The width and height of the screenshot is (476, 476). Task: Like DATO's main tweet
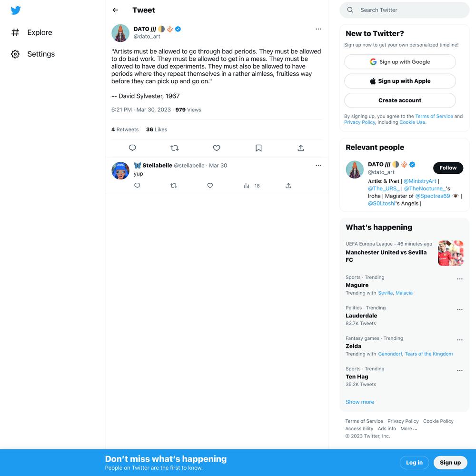coord(217,148)
